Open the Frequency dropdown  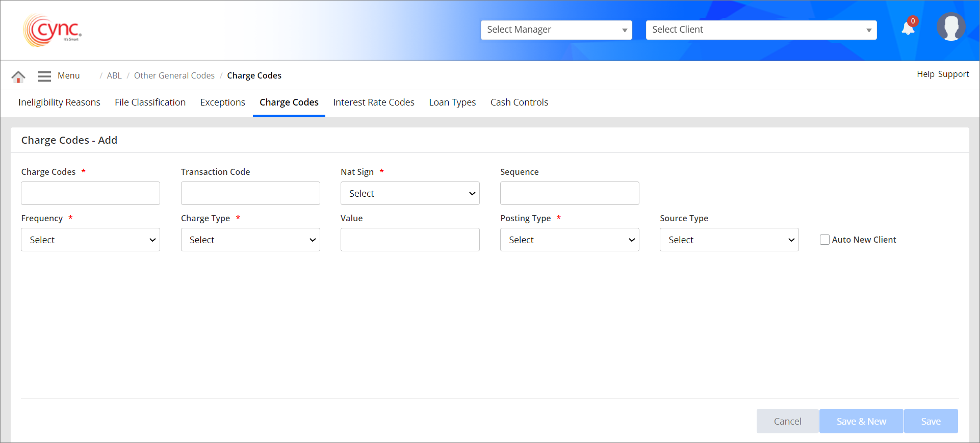point(90,240)
